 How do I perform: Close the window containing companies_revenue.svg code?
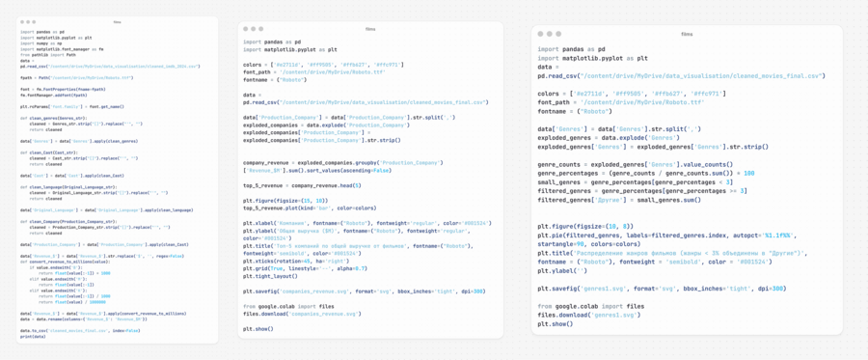(x=246, y=29)
